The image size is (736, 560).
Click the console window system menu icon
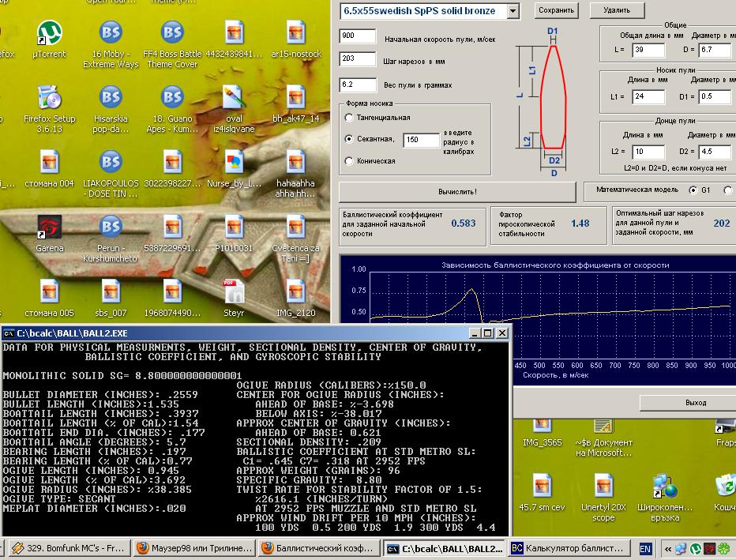9,333
